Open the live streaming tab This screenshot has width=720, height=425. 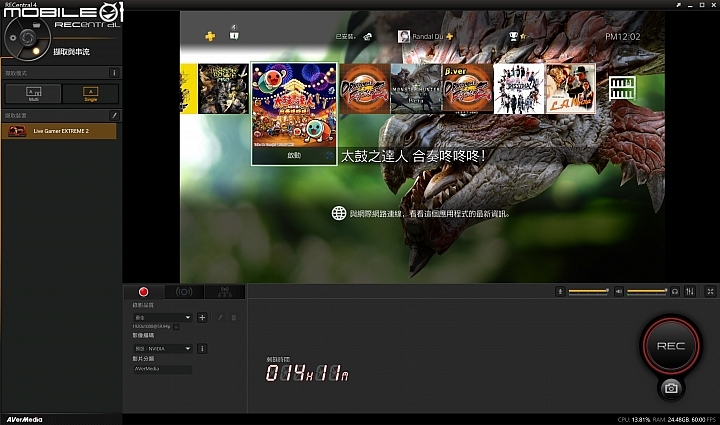point(184,292)
